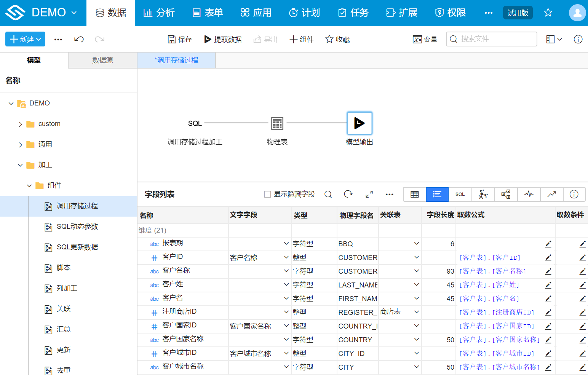Open the SQL view of the field list
Image resolution: width=588 pixels, height=375 pixels.
[x=460, y=194]
